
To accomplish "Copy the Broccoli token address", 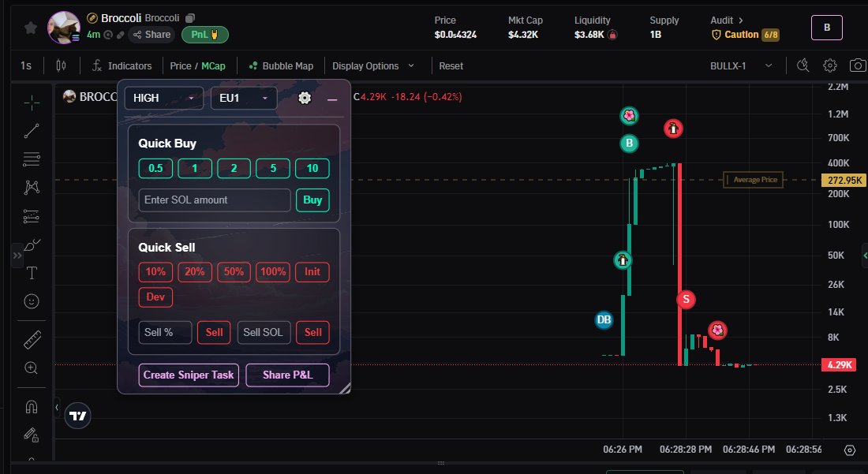I will [x=190, y=18].
